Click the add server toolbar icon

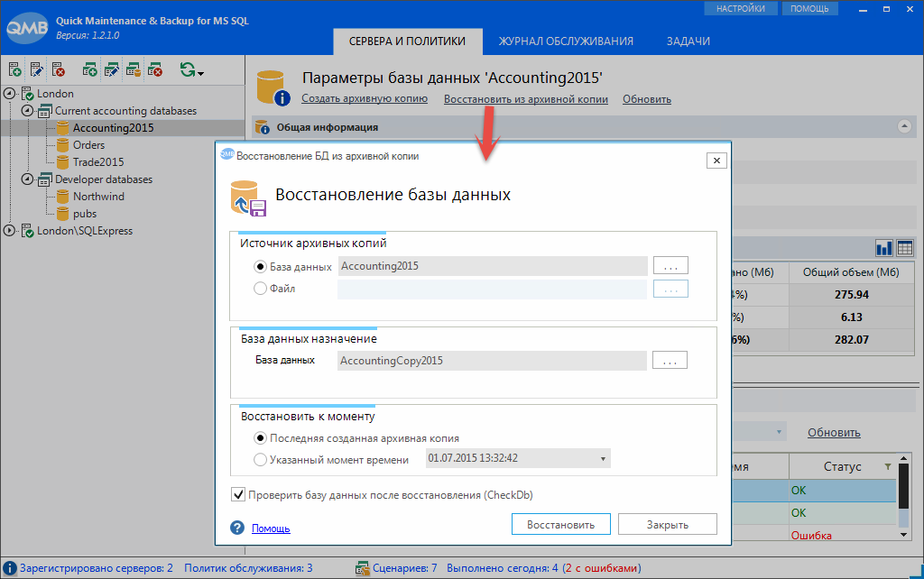[x=15, y=69]
